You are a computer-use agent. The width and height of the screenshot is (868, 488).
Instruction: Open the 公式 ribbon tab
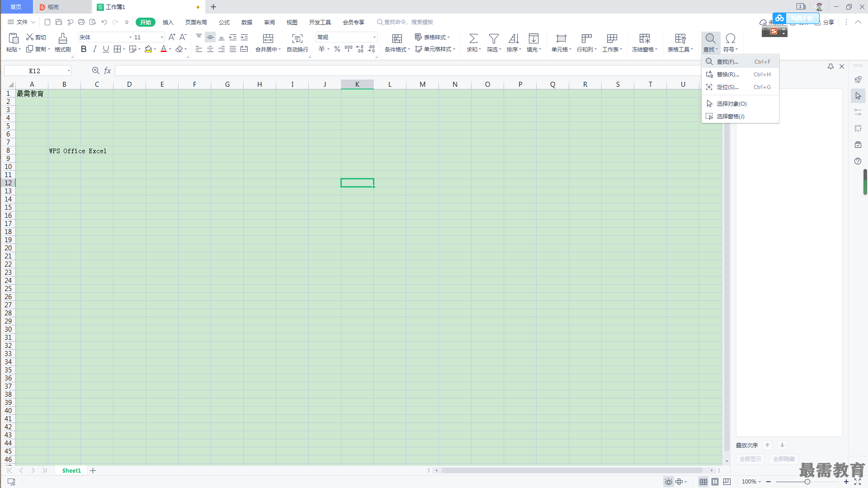(224, 22)
